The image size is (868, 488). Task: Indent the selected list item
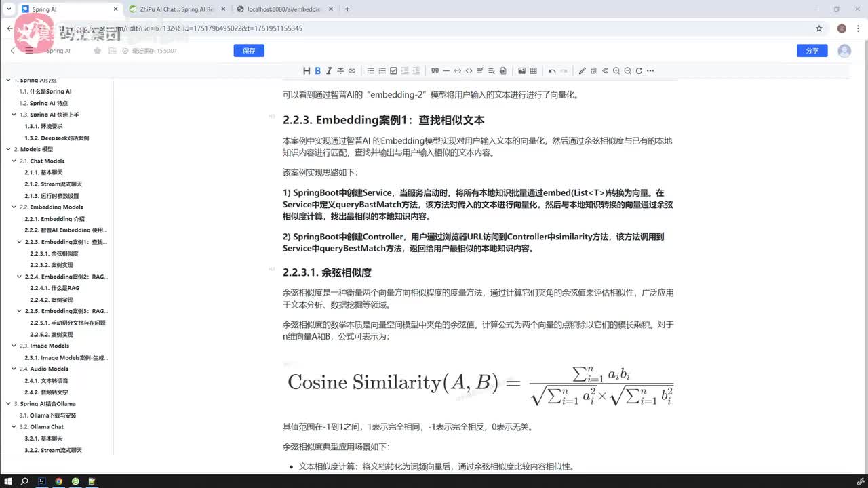(x=416, y=70)
